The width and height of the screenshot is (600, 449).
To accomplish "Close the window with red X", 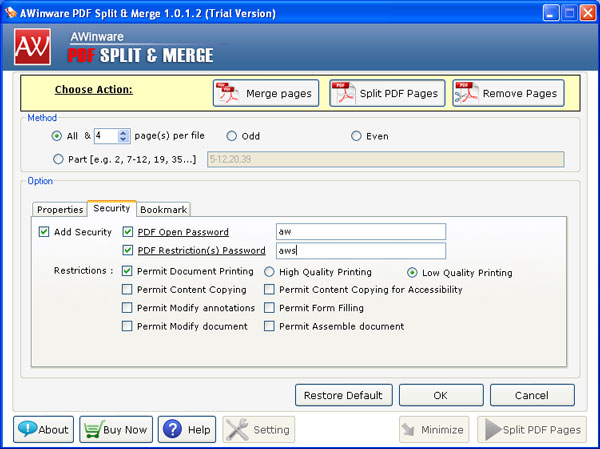I will (587, 13).
